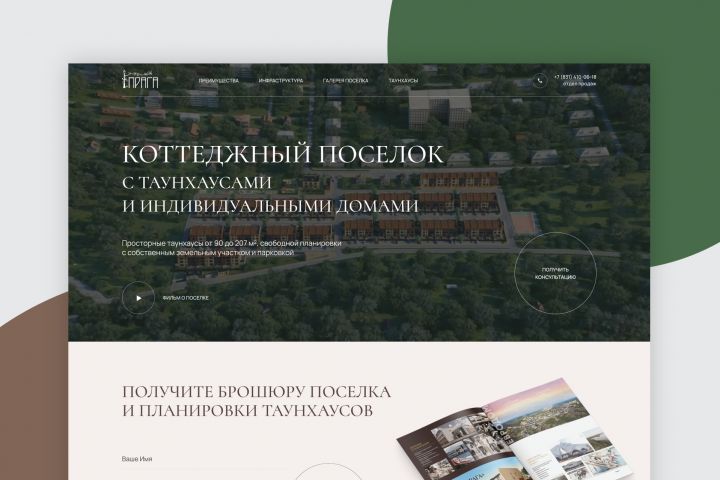Open the Преимущества menu item
Screen dimensions: 720x480
pyautogui.click(x=219, y=80)
